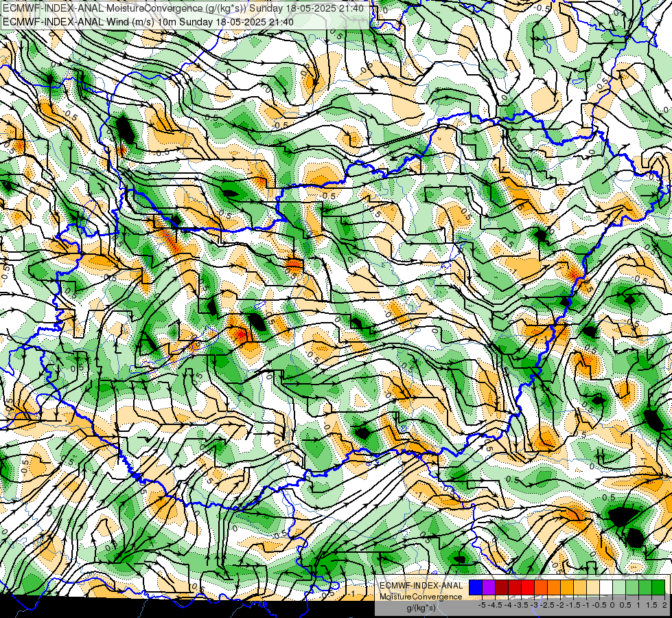Select the white legend swatch
Viewport: 672px width, 618px height.
click(606, 587)
